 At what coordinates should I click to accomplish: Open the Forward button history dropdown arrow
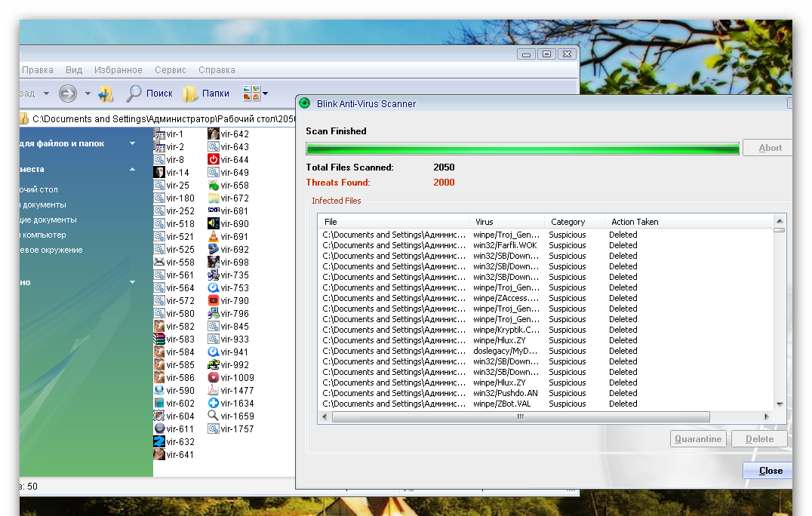click(88, 94)
